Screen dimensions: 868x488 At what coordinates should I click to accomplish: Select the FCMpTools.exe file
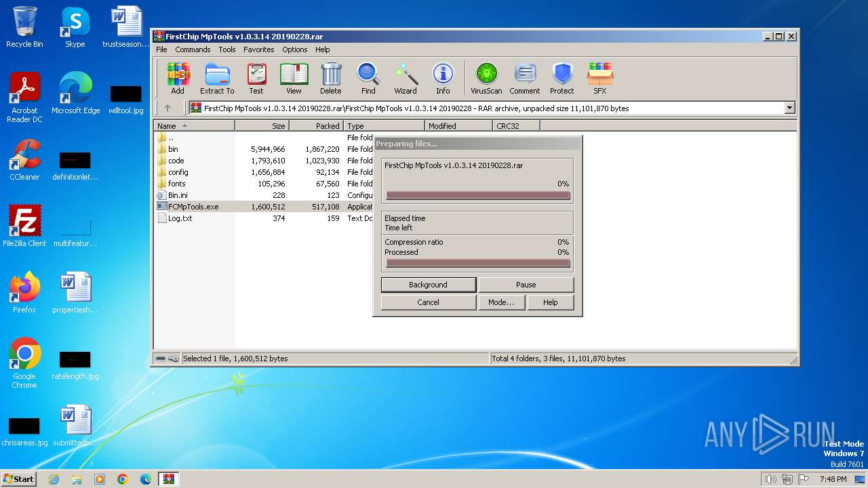264,207
